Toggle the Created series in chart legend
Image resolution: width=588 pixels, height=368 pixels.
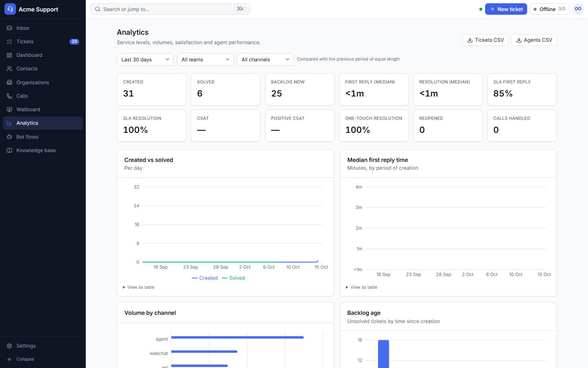(205, 278)
